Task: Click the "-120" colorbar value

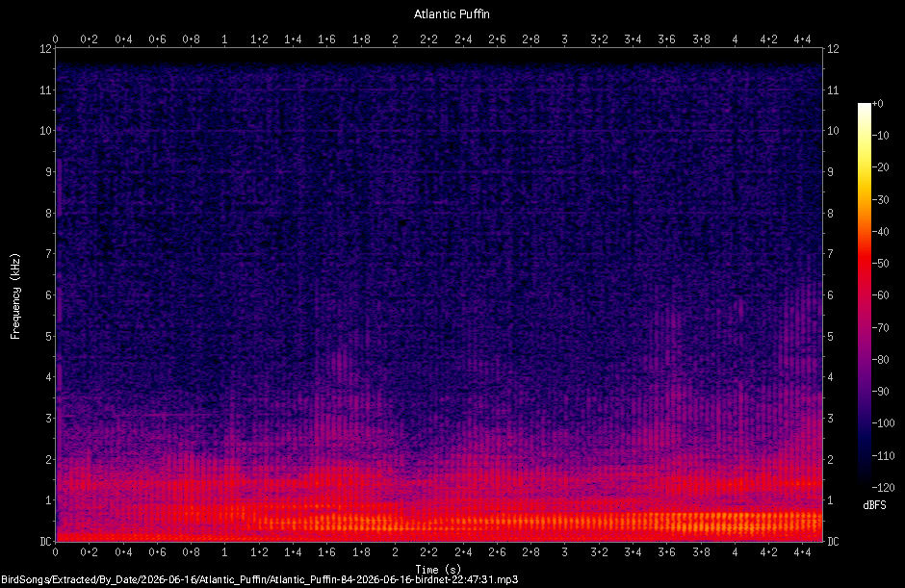Action: click(883, 488)
